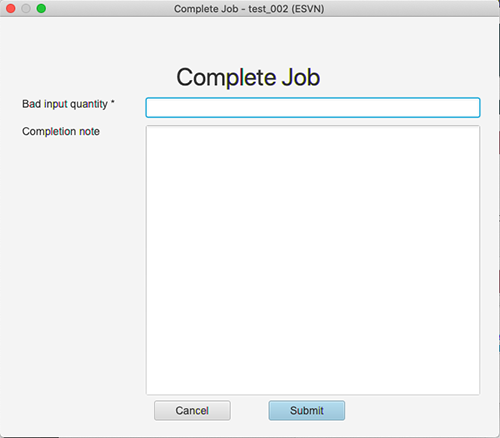500x438 pixels.
Task: Select the 'Bad input quantity *' label
Action: coord(68,104)
